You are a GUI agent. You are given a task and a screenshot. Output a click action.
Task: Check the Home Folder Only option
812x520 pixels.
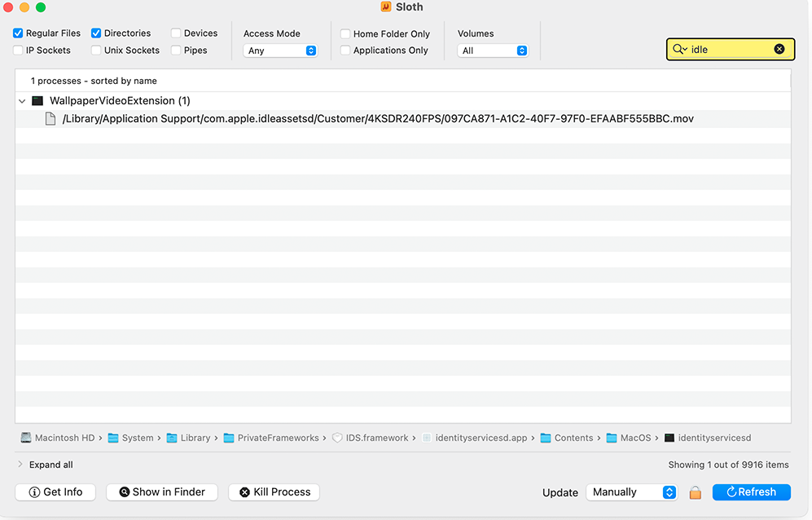(345, 33)
